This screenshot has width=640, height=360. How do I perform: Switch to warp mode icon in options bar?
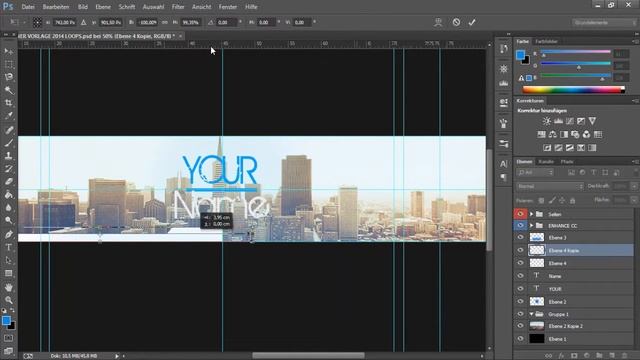pos(438,22)
